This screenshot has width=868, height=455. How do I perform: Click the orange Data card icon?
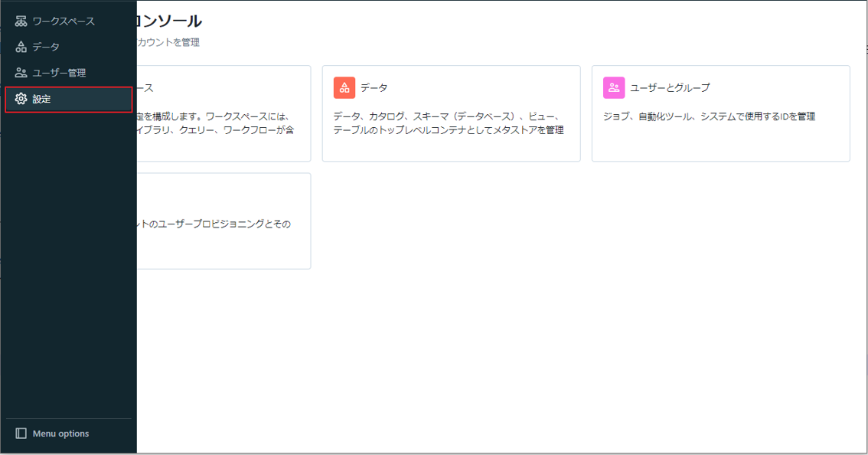344,88
